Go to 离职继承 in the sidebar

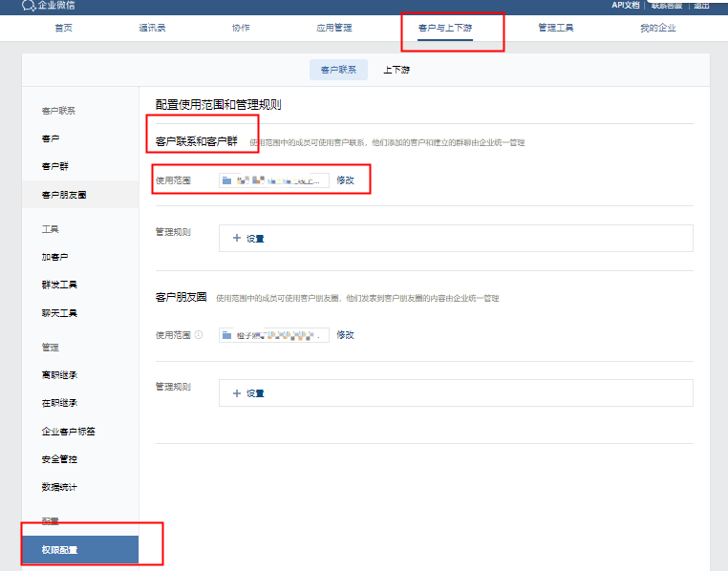pyautogui.click(x=59, y=375)
